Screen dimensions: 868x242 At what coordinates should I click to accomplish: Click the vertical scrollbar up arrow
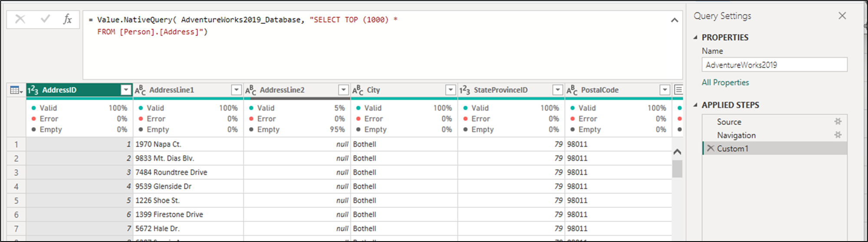point(677,152)
